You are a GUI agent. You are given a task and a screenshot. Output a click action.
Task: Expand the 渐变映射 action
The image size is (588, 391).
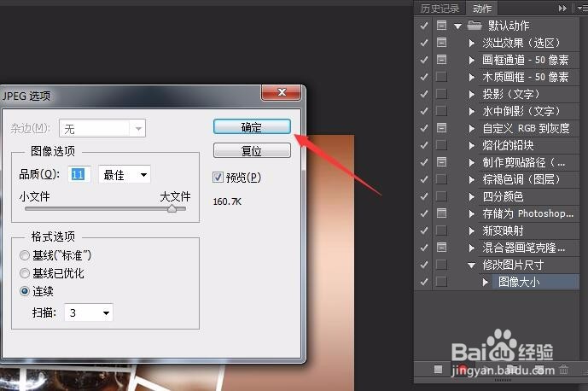(x=472, y=231)
